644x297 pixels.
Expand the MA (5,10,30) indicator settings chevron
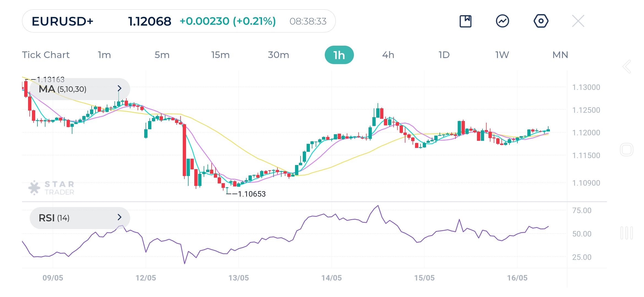point(119,89)
